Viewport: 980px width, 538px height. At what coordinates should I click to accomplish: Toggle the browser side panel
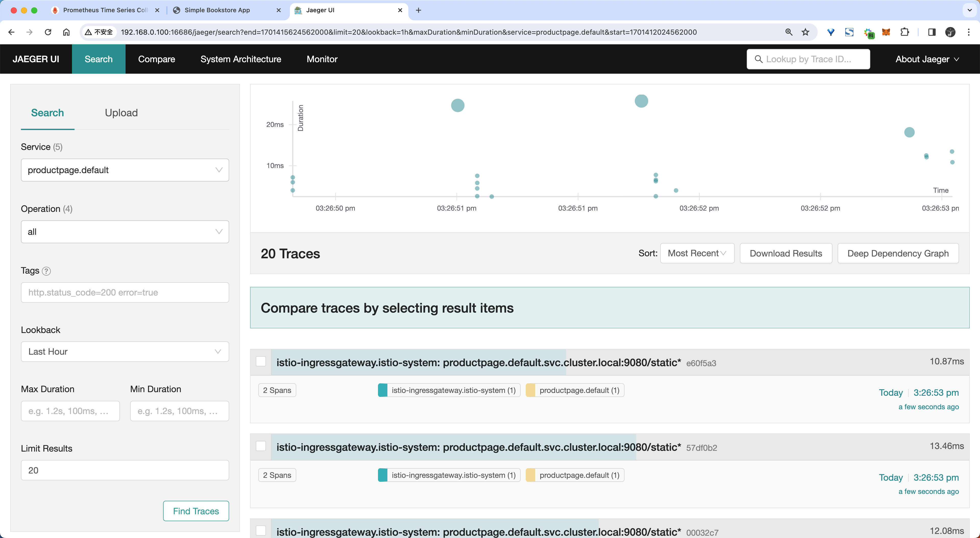932,32
